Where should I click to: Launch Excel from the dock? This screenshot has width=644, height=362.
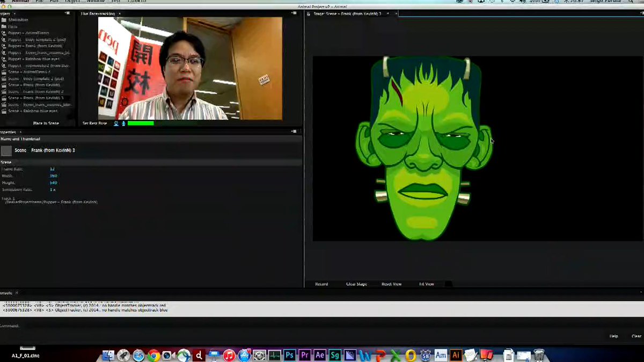[x=396, y=355]
